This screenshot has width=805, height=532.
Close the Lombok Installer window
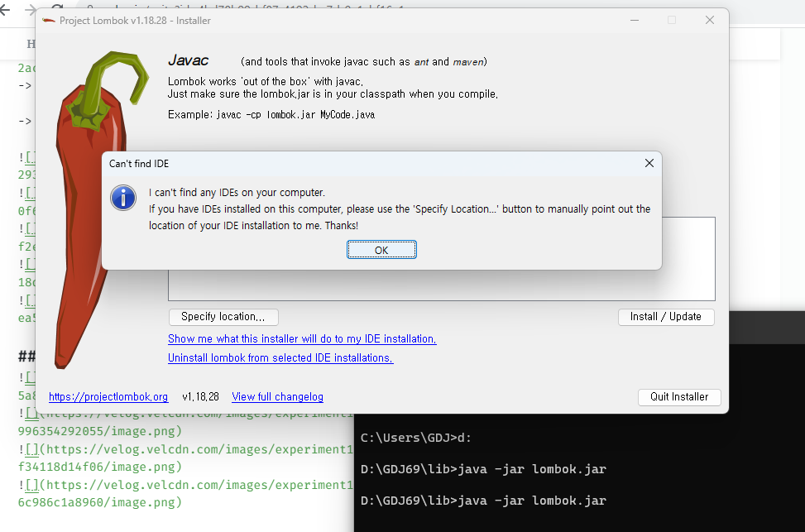[x=710, y=20]
